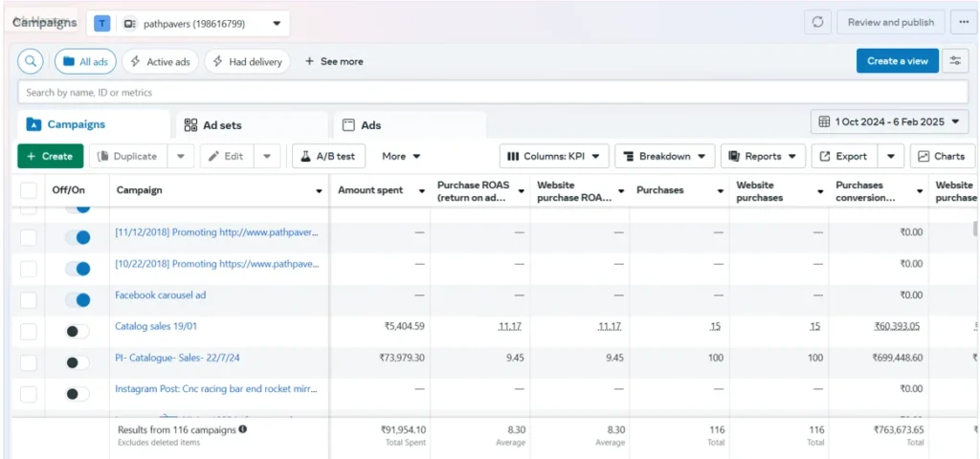Toggle off the Facebook carousel ad campaign
The width and height of the screenshot is (980, 459).
78,299
